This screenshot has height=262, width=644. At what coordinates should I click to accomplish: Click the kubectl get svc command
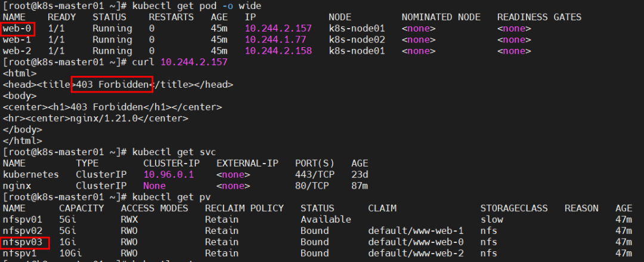pyautogui.click(x=174, y=152)
